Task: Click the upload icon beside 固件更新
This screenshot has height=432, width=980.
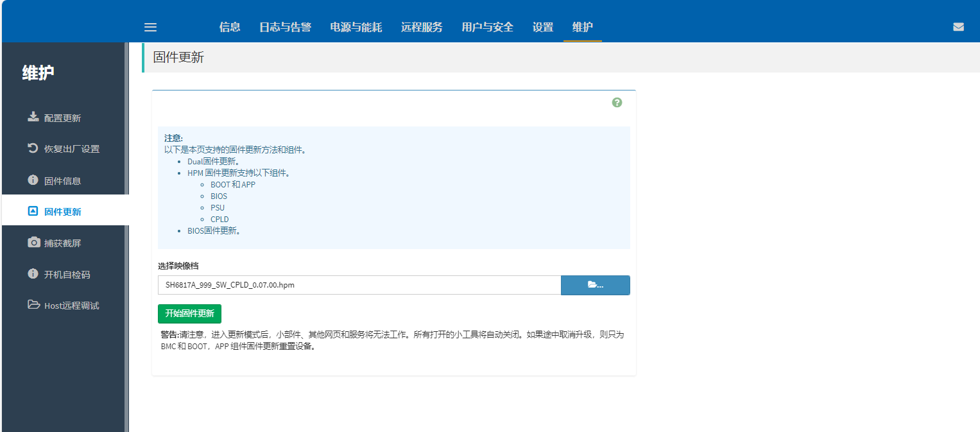Action: (33, 211)
